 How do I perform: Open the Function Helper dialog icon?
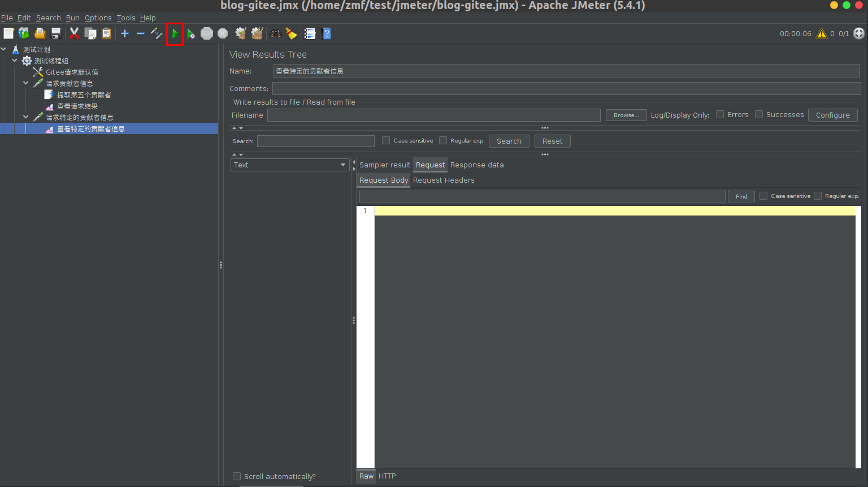tap(310, 33)
